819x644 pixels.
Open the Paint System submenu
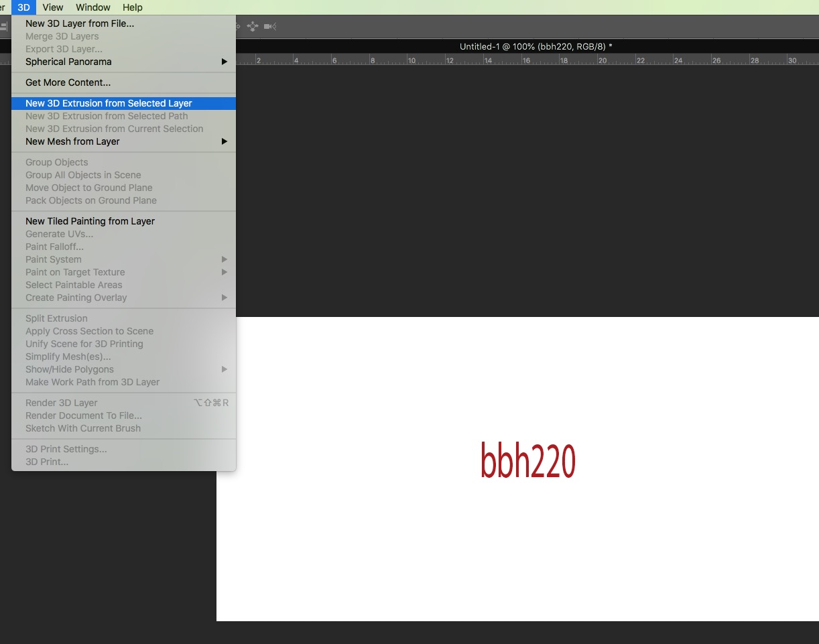(x=123, y=259)
